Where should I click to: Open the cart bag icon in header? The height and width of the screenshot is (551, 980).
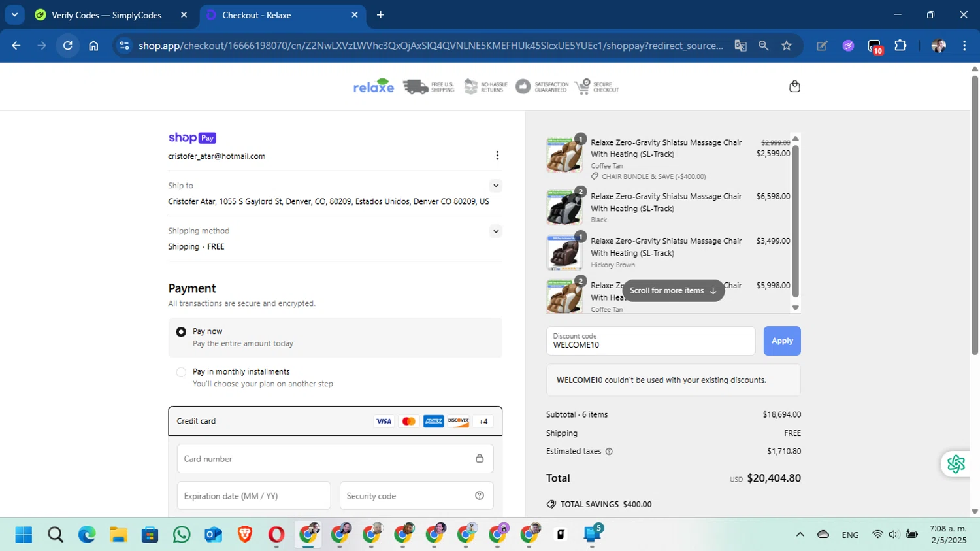pos(794,86)
